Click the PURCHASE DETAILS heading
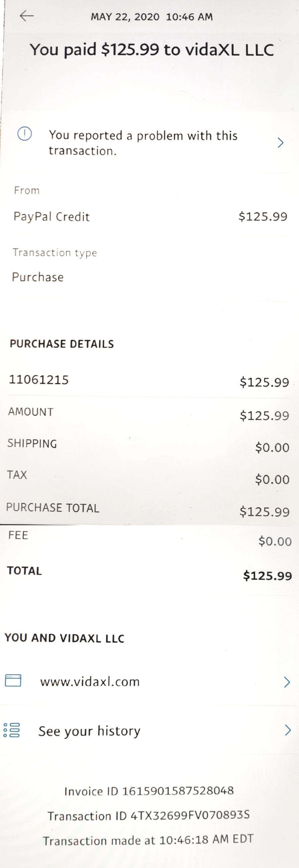Image resolution: width=299 pixels, height=868 pixels. click(62, 344)
